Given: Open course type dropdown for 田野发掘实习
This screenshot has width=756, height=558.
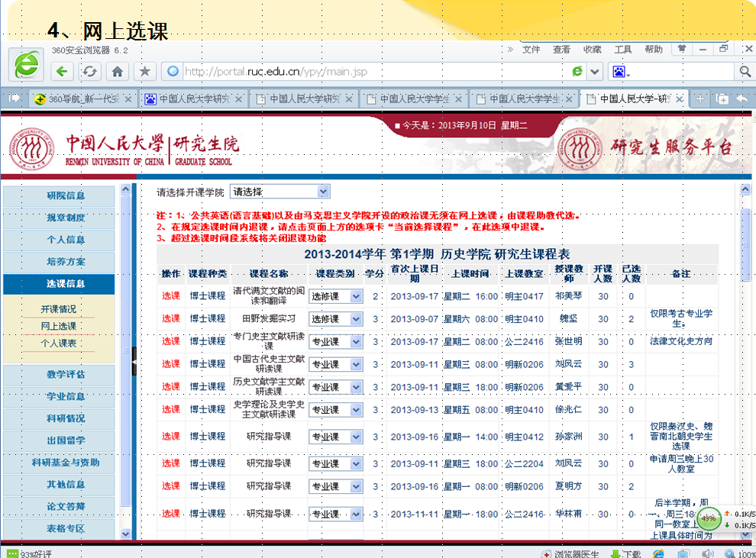Looking at the screenshot, I should tap(355, 319).
